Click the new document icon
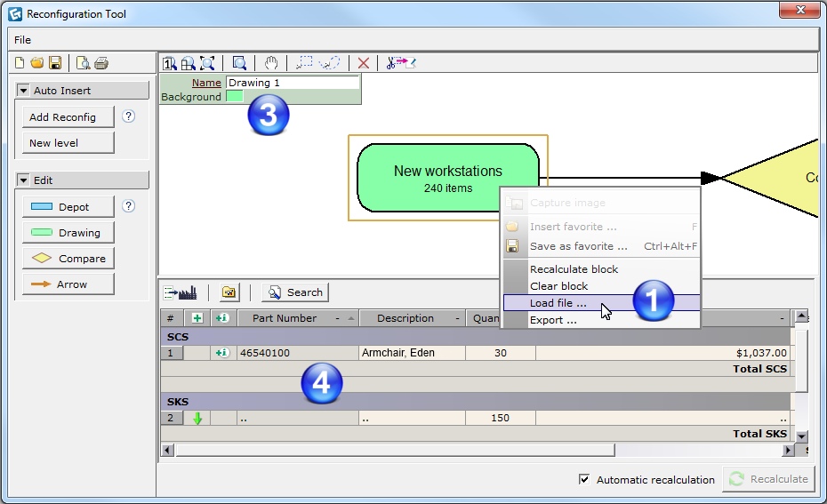The width and height of the screenshot is (827, 504). (x=21, y=62)
